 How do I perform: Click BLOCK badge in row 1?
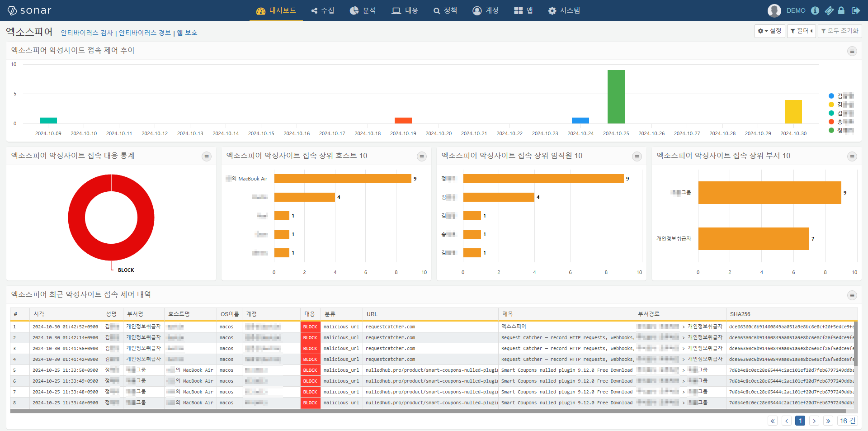point(310,327)
